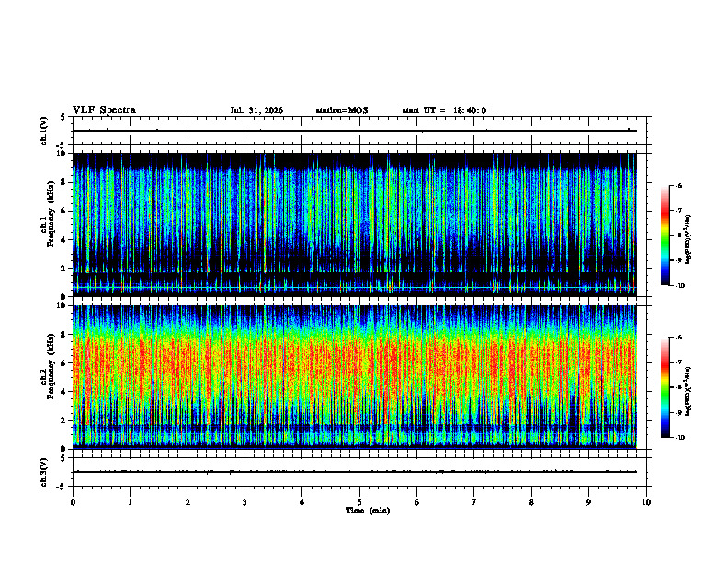The width and height of the screenshot is (728, 563).
Task: Click the time axis tick label "8"
Action: point(531,502)
